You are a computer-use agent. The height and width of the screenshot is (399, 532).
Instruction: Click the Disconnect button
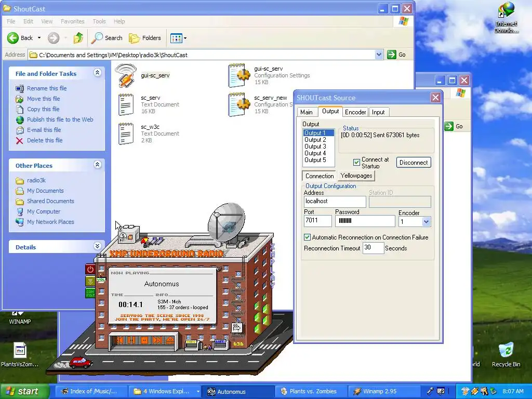coord(413,163)
